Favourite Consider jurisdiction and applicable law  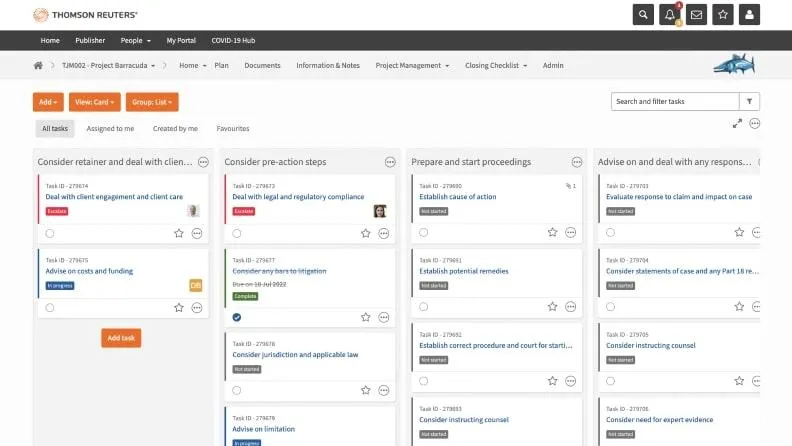point(366,390)
